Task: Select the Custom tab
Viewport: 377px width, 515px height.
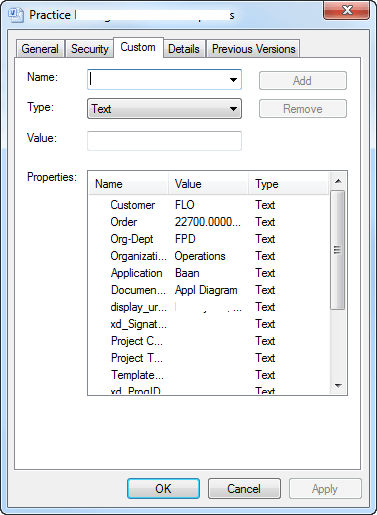Action: coord(138,47)
